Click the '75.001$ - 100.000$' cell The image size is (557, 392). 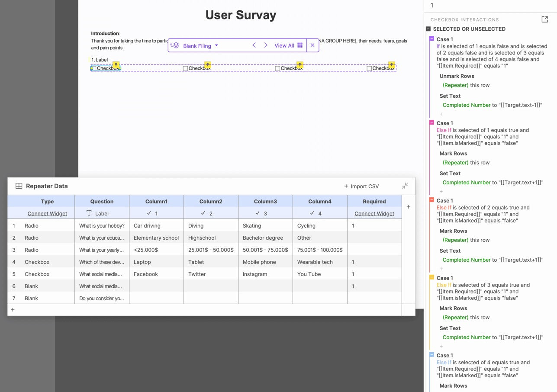point(320,250)
